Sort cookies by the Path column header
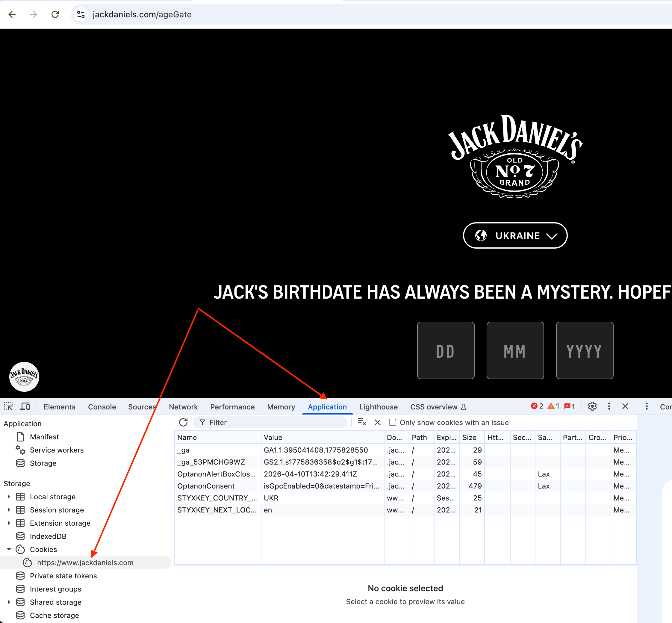Image resolution: width=672 pixels, height=623 pixels. [x=421, y=437]
